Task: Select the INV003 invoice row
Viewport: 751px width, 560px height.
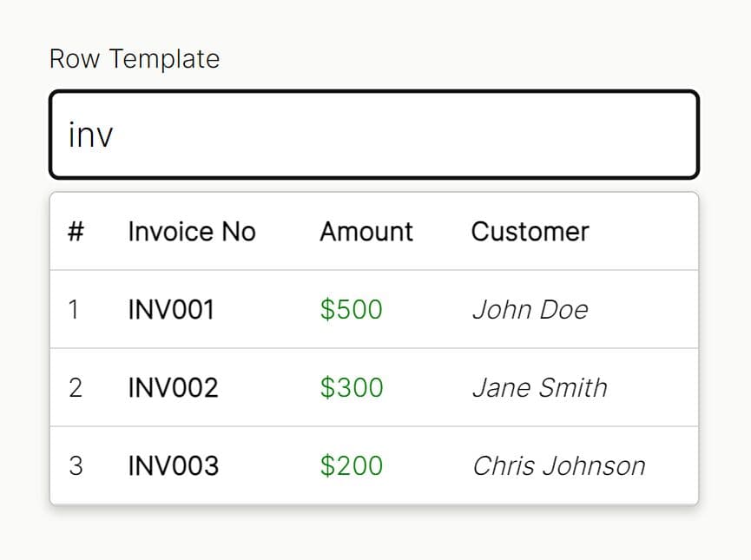Action: [373, 465]
